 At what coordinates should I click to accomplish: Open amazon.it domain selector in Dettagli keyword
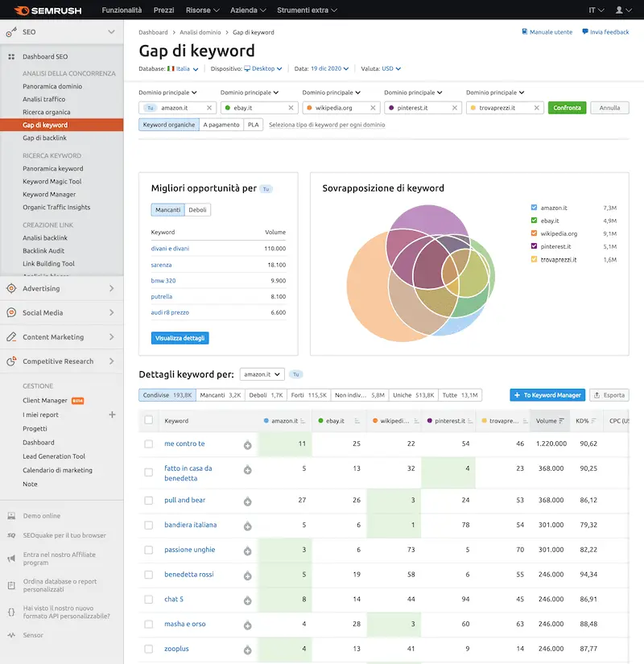pos(262,374)
